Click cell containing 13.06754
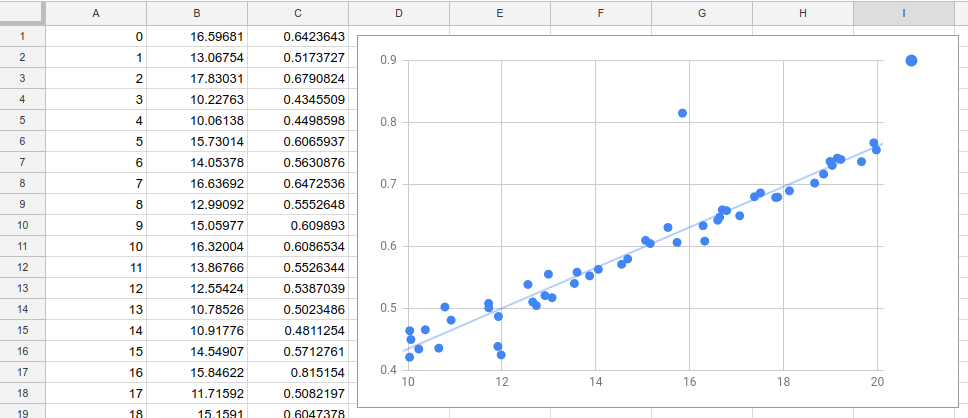Screen dimensions: 968x418 click(197, 57)
